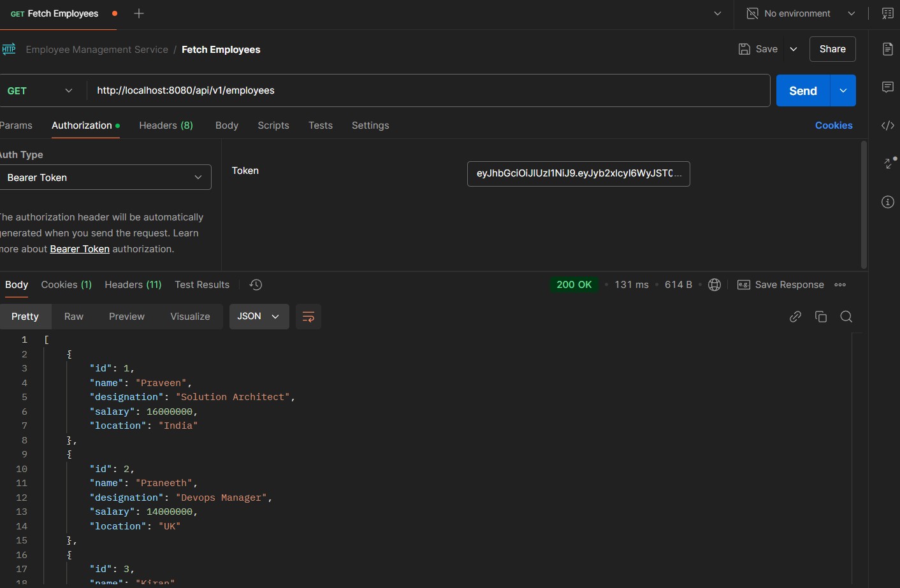
Task: Open the request Settings tab
Action: point(370,125)
